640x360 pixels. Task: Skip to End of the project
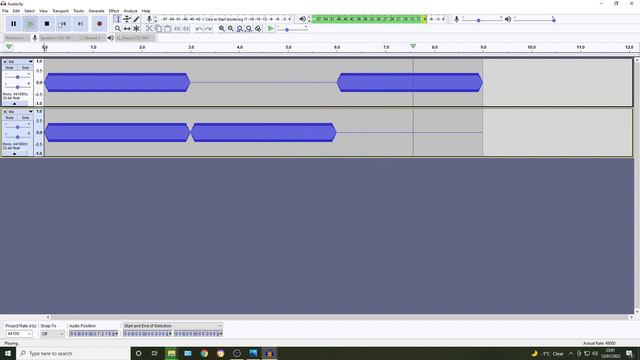click(80, 24)
